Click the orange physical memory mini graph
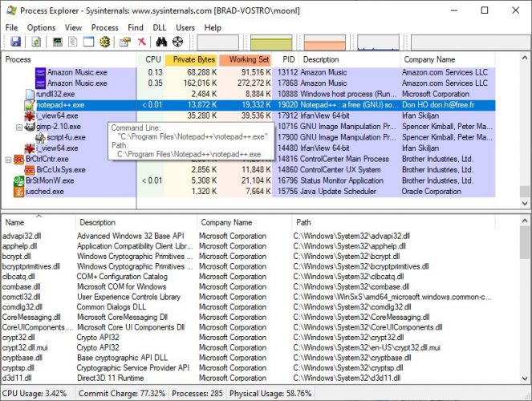The height and width of the screenshot is (401, 532). coord(325,43)
